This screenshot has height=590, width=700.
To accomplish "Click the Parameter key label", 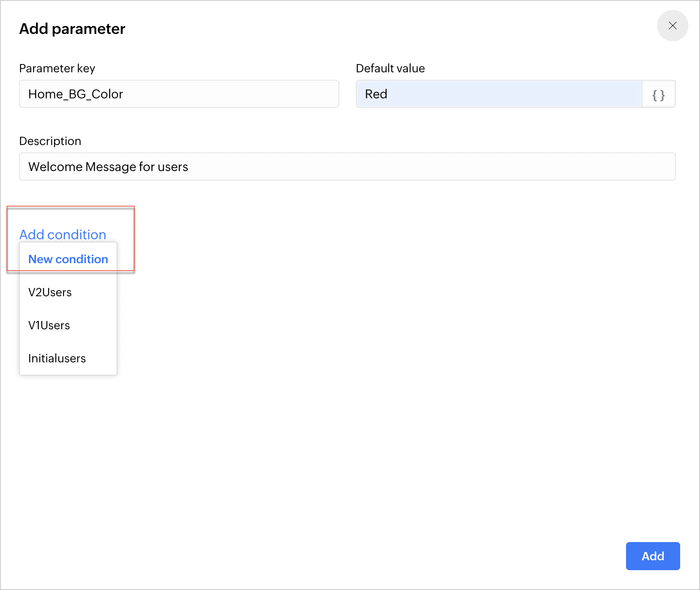I will click(x=57, y=68).
